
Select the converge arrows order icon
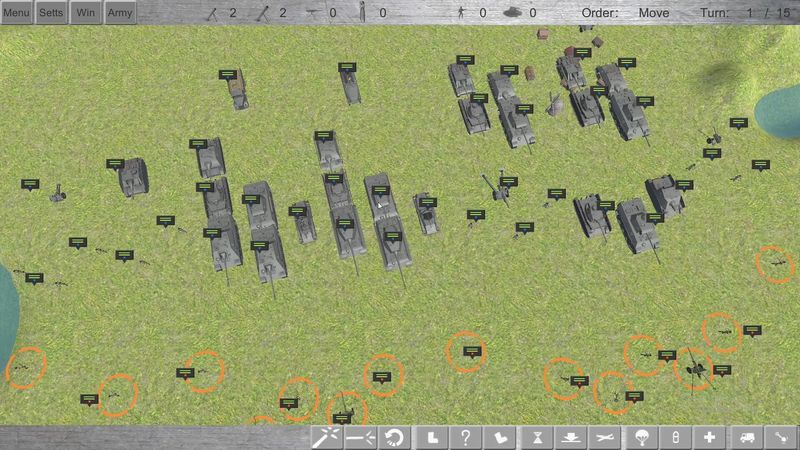[360, 437]
